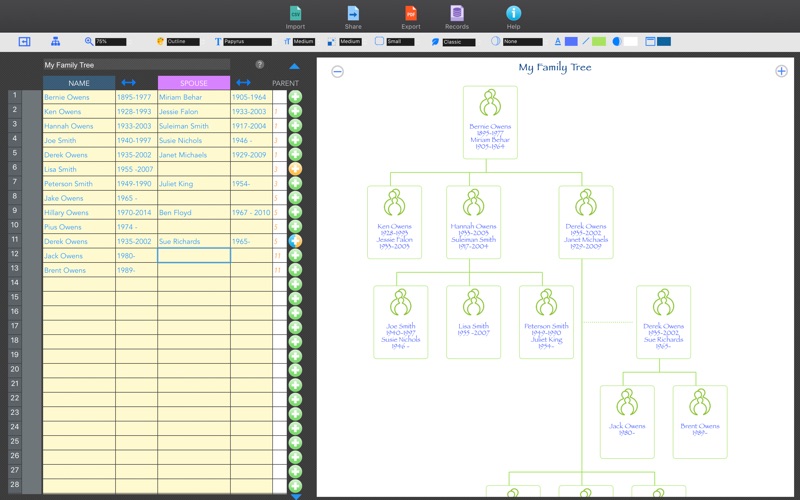Edit the My Family Tree title field
The width and height of the screenshot is (800, 500).
click(136, 65)
